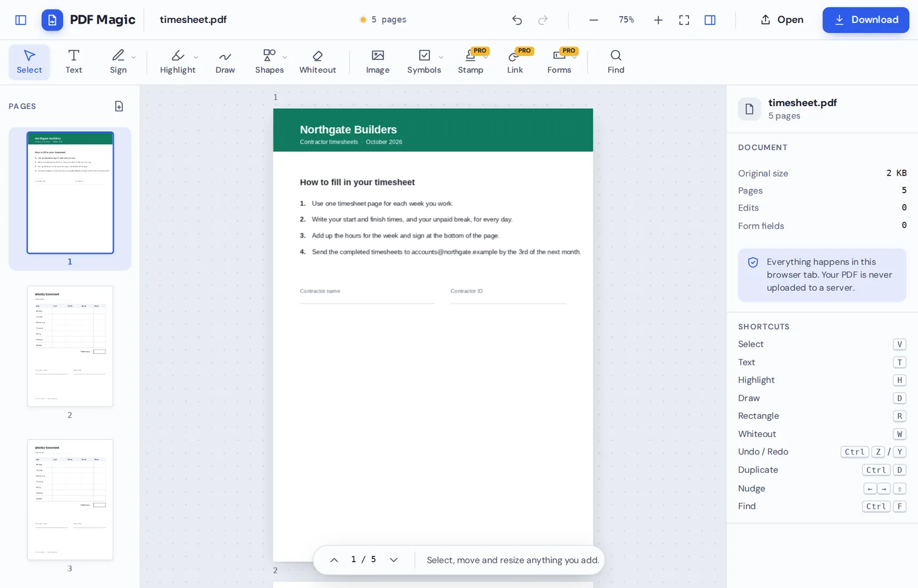Choose the Text tool
Image resolution: width=918 pixels, height=588 pixels.
tap(73, 62)
